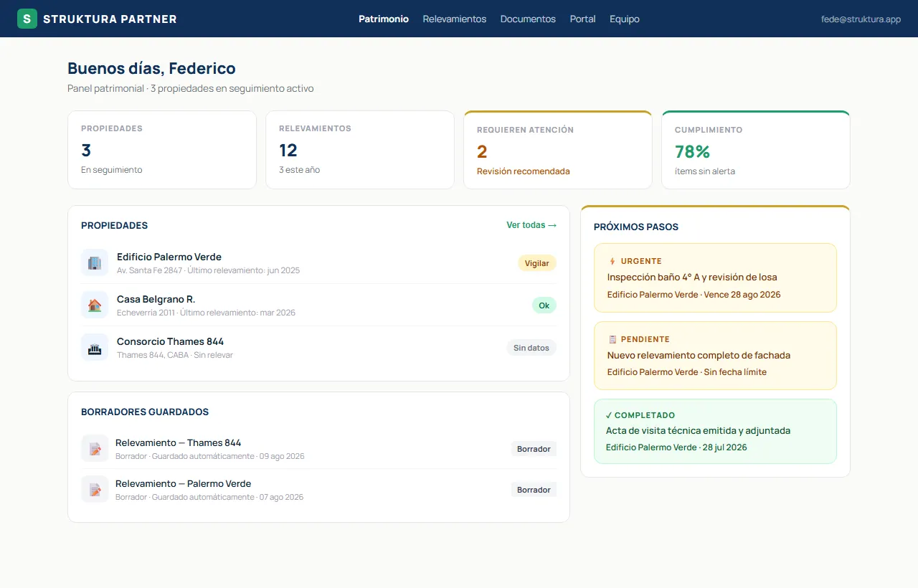Click the Buenos días, Federico heading

[x=151, y=69]
